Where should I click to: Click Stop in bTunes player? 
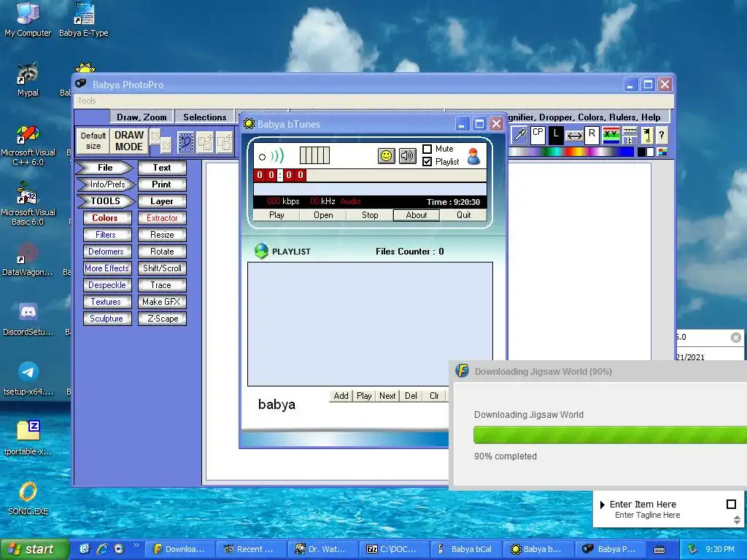tap(370, 215)
